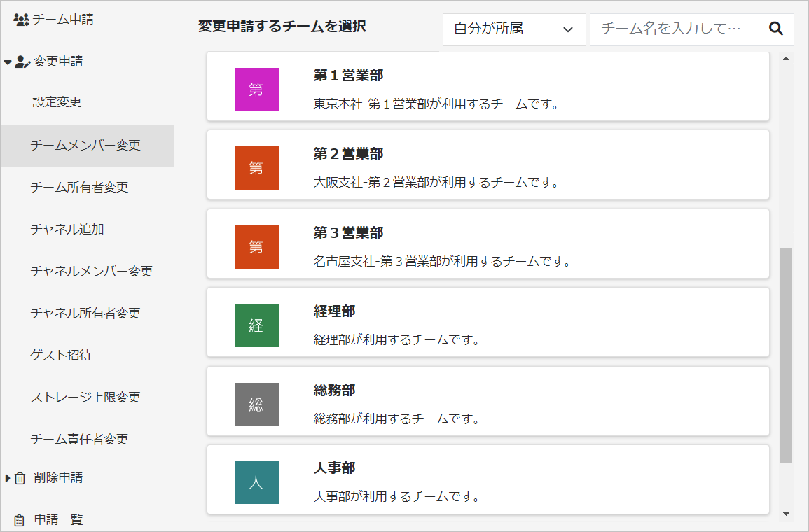This screenshot has width=809, height=532.
Task: Open the 自分が所属 filter dropdown
Action: point(514,29)
